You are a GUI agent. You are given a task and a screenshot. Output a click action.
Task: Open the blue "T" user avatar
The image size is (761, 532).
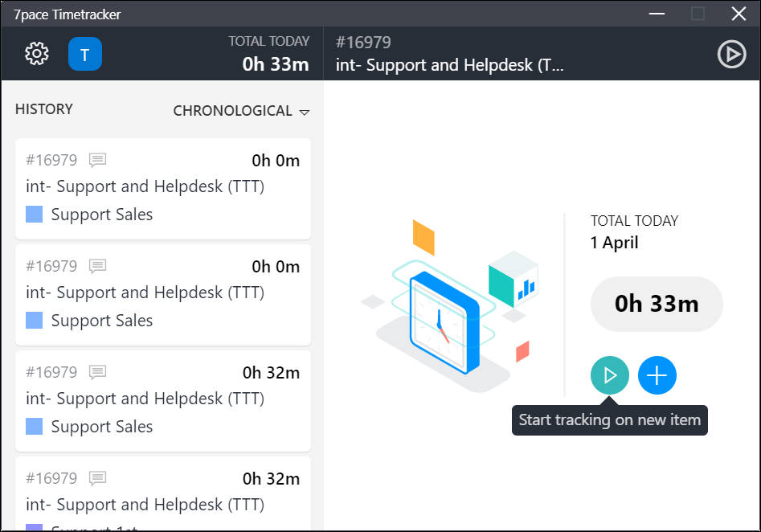85,54
